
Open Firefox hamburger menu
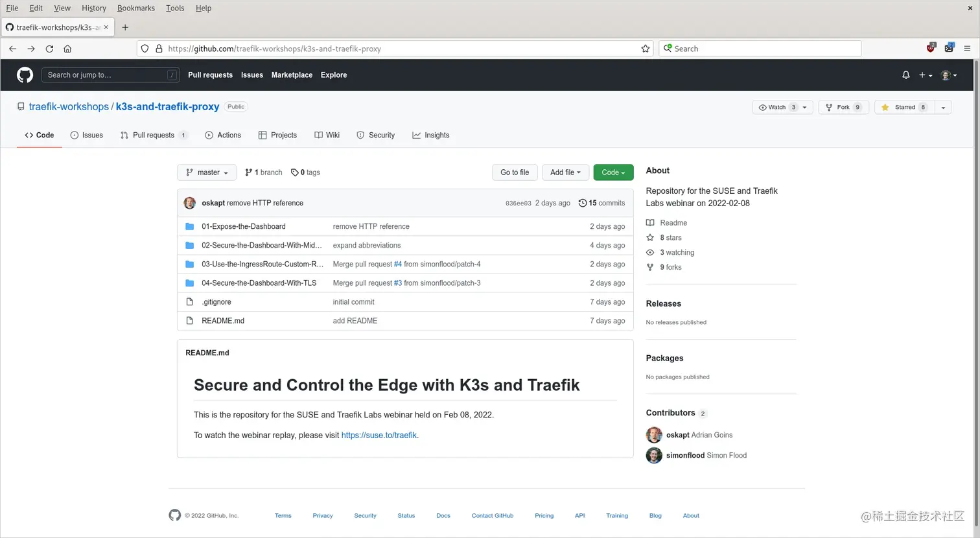click(967, 49)
